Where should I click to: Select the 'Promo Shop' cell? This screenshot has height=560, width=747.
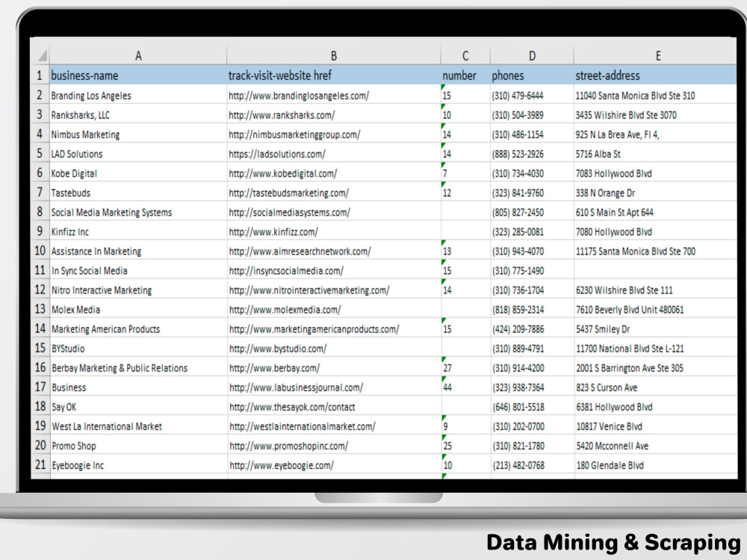(138, 446)
